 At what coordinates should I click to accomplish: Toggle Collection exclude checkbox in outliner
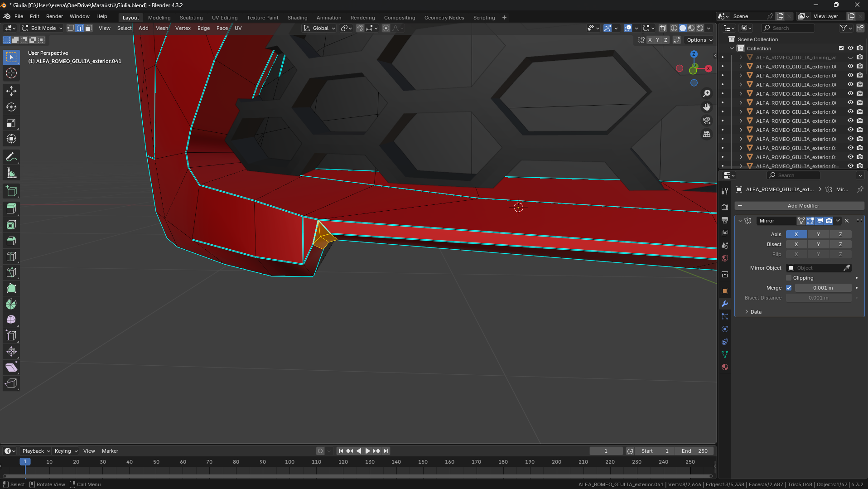point(841,48)
